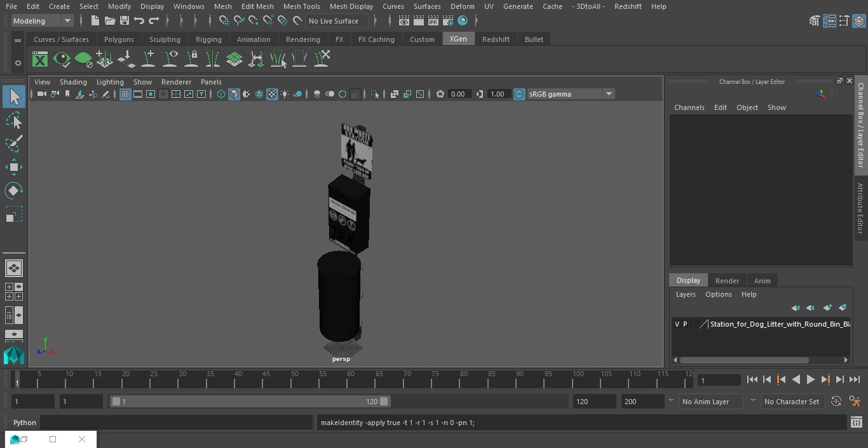Switch to the Polygons shelf tab
The width and height of the screenshot is (868, 448).
pos(119,39)
